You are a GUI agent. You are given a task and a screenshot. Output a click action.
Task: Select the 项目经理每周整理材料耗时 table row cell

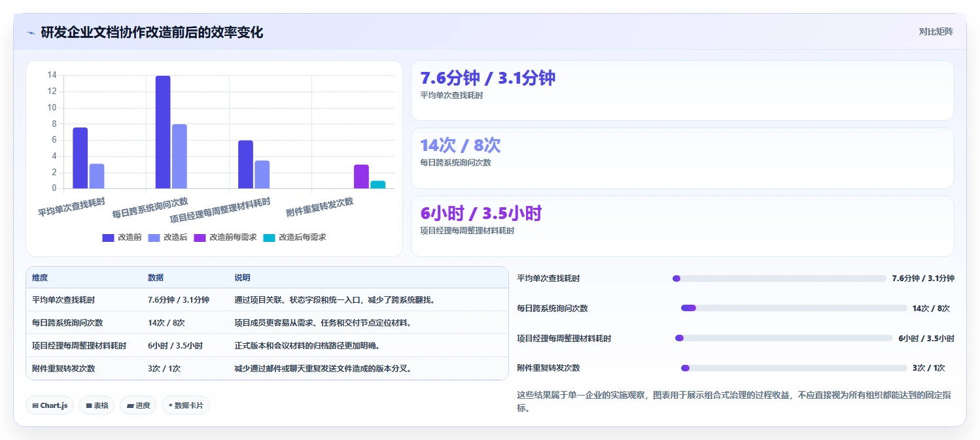(79, 346)
